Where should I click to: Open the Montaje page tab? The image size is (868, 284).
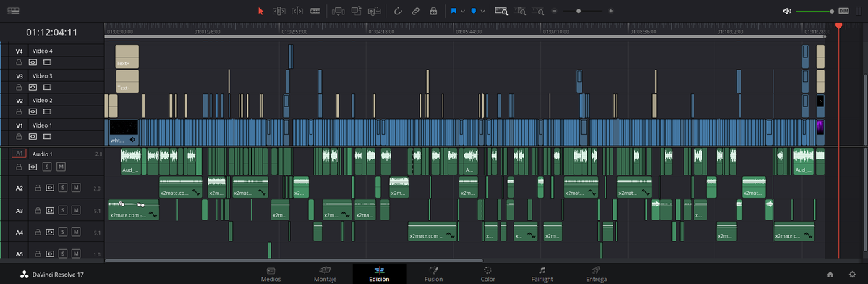[x=325, y=274]
